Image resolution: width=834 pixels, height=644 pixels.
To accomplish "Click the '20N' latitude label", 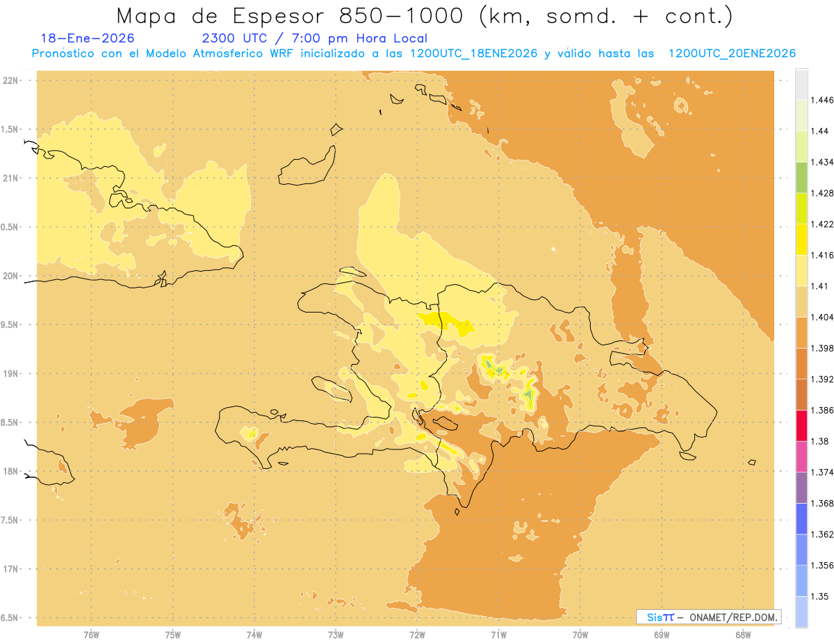I will pyautogui.click(x=10, y=276).
